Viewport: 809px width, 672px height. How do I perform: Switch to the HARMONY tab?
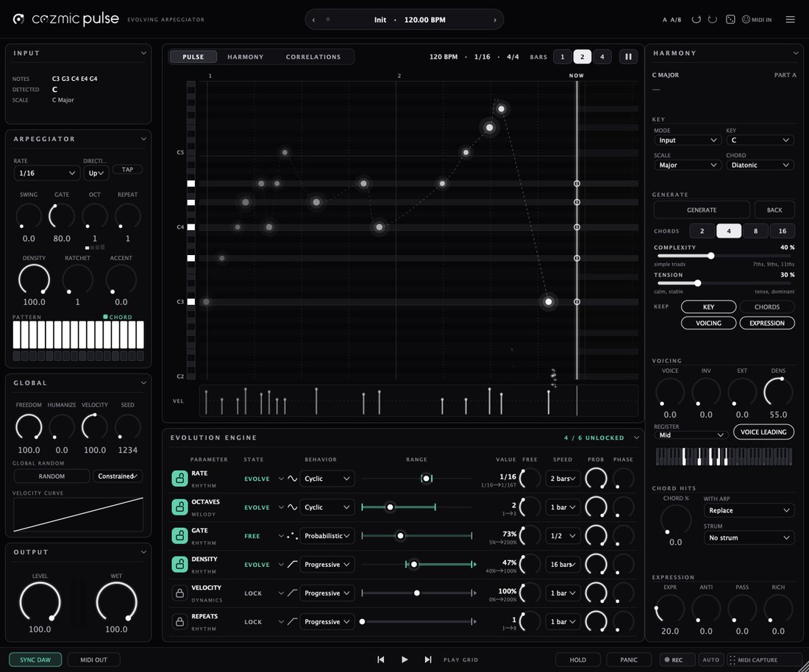245,57
